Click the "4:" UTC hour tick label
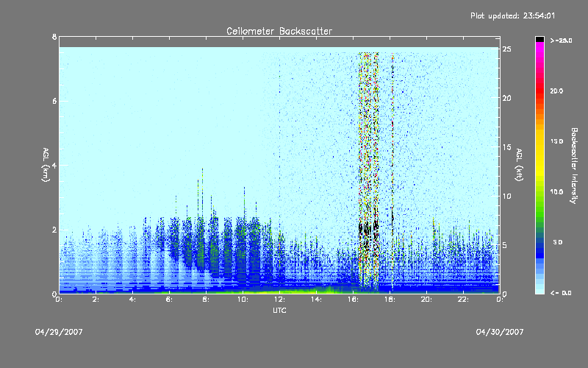Image resolution: width=588 pixels, height=368 pixels. pos(132,300)
